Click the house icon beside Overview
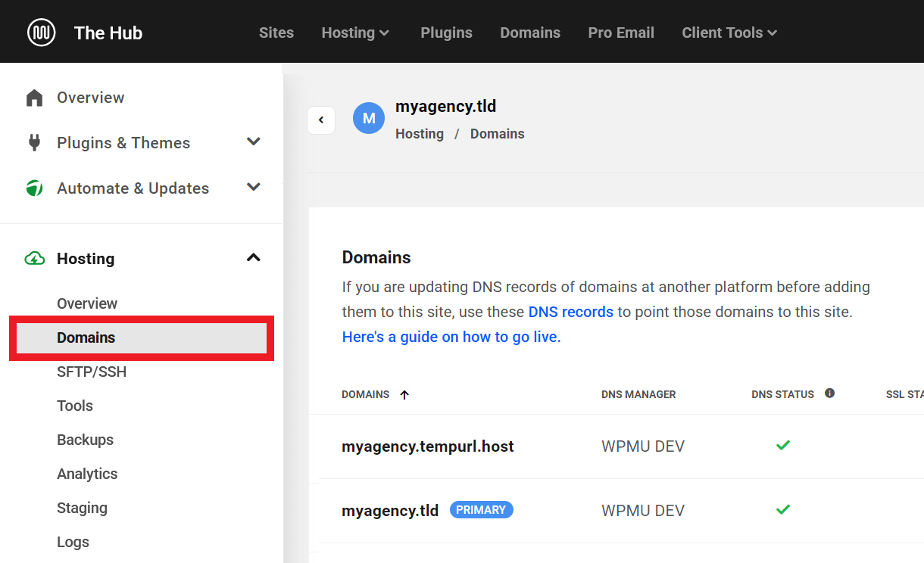Viewport: 924px width, 563px height. point(34,98)
